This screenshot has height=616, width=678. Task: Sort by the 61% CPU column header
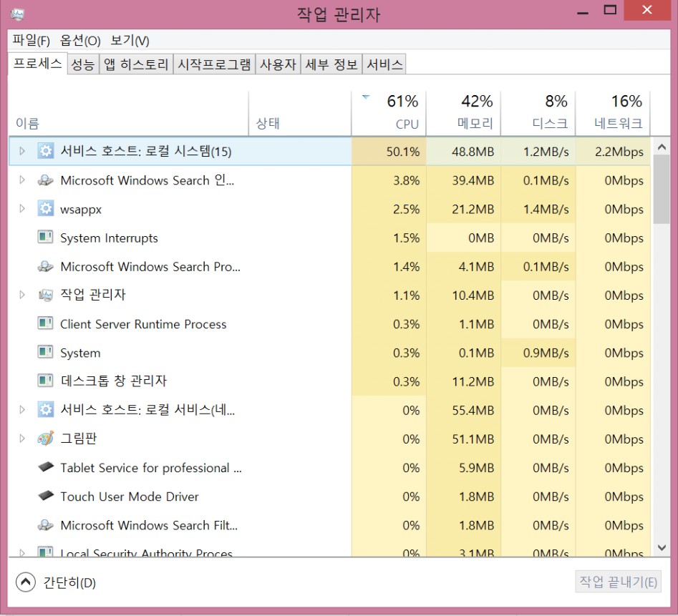389,113
